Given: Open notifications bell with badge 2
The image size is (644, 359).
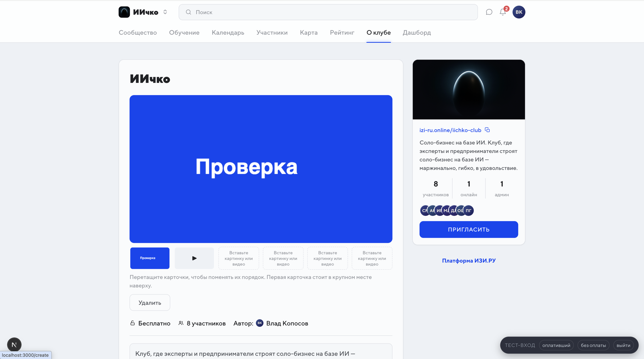Looking at the screenshot, I should (x=503, y=12).
